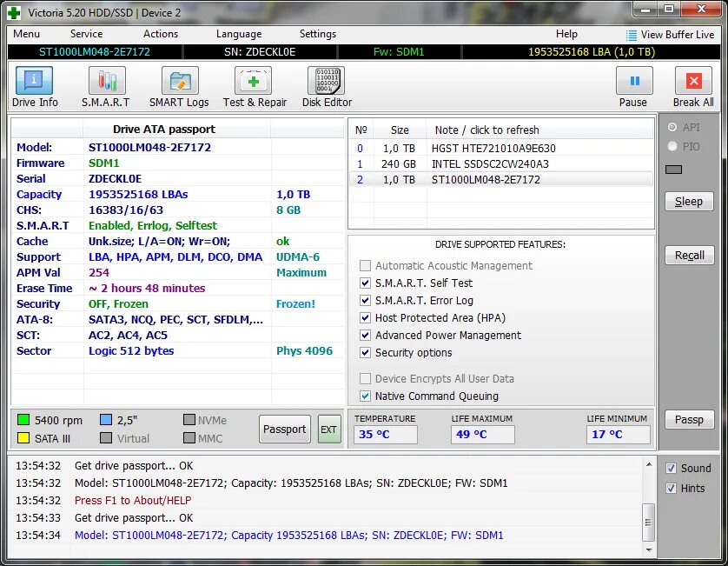Click the APM Val 254 value
The height and width of the screenshot is (566, 728).
coord(99,273)
